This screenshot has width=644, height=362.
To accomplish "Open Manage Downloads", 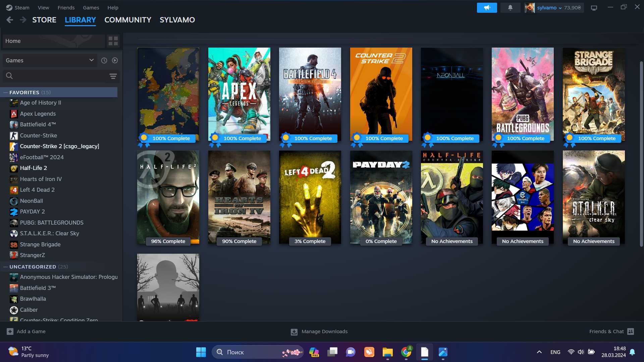I will click(319, 331).
